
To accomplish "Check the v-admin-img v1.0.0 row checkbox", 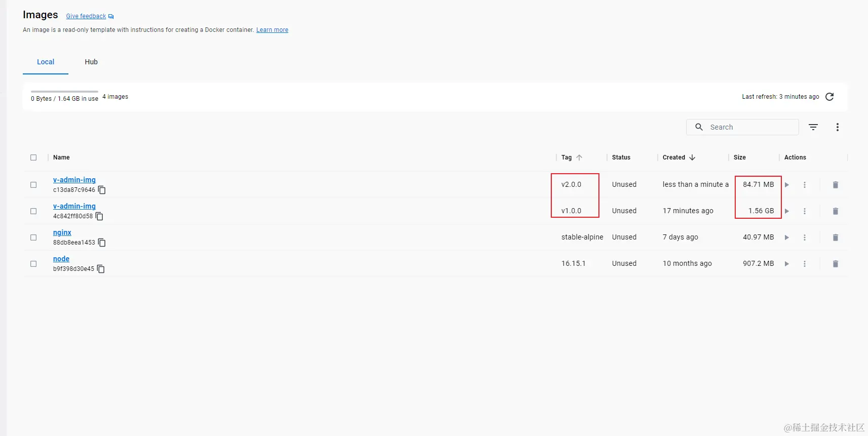I will [x=33, y=211].
